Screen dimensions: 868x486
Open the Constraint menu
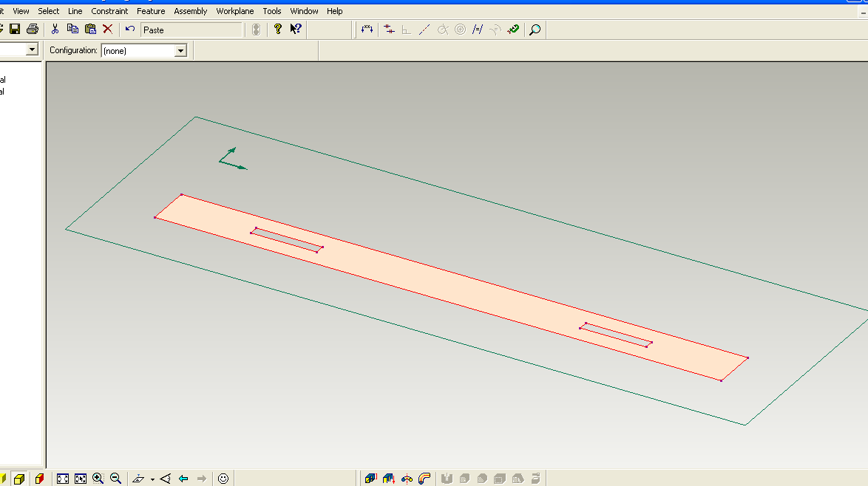click(109, 11)
